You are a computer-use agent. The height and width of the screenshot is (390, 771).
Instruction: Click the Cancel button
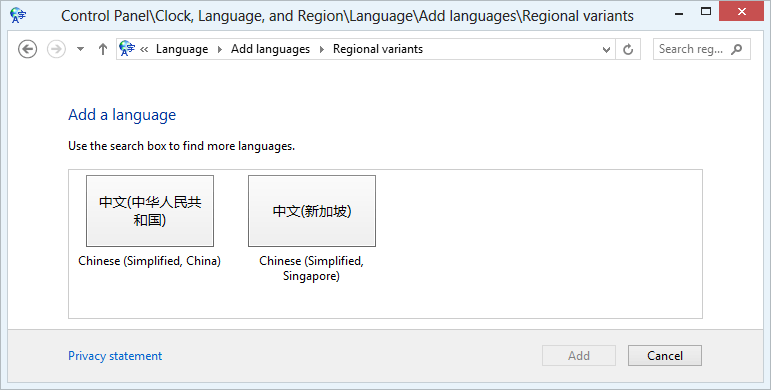point(665,356)
